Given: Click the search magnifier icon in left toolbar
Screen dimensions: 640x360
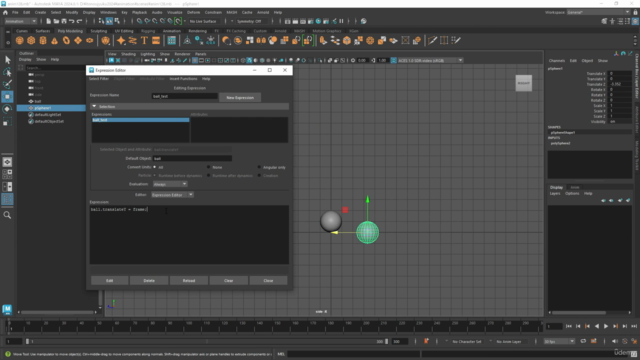Looking at the screenshot, I should click(x=7, y=215).
